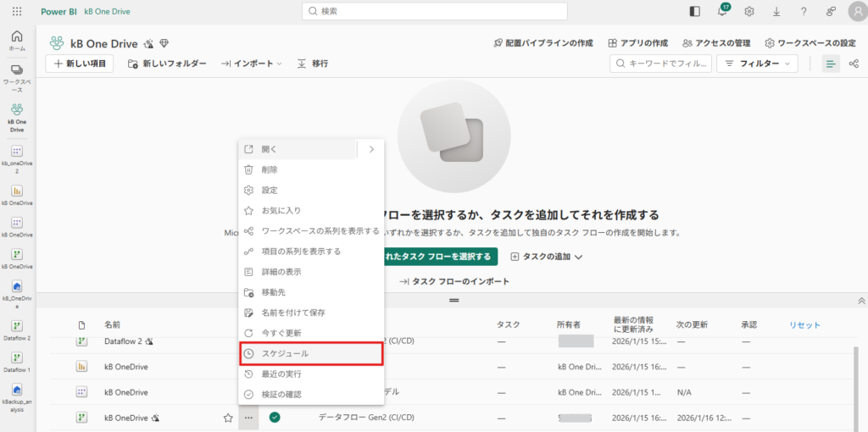This screenshot has width=868, height=432.
Task: Open the app launcher waffle icon
Action: 17,11
